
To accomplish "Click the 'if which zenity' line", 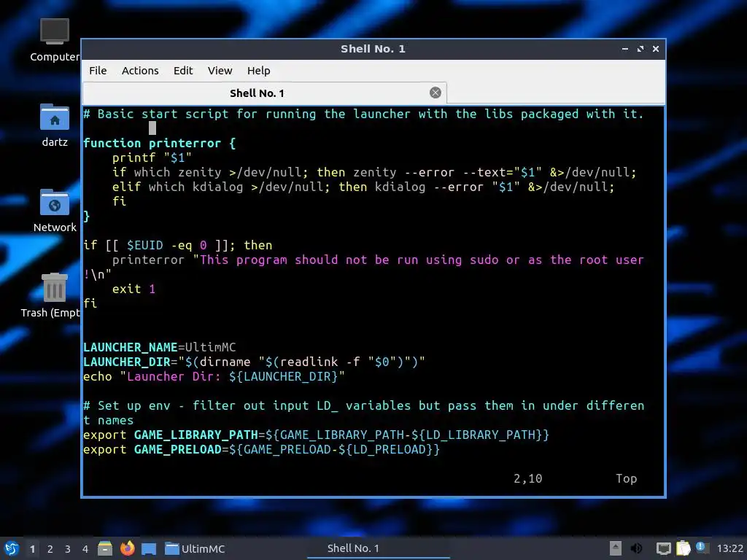I will (x=374, y=172).
